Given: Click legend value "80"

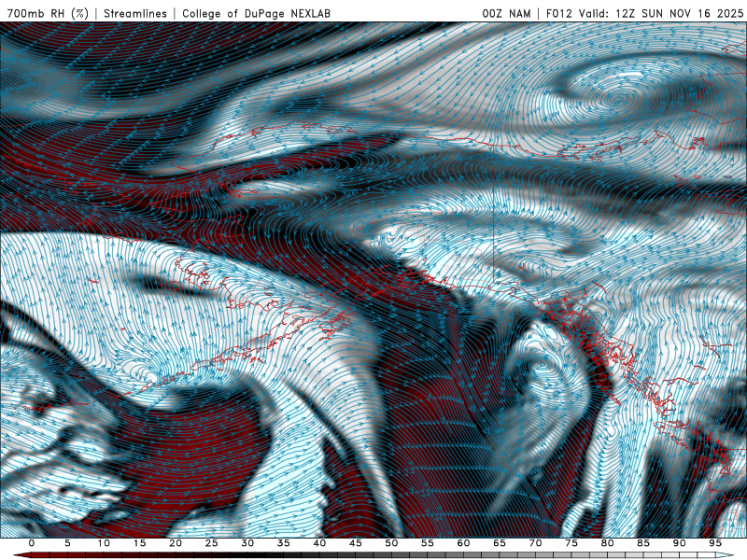Looking at the screenshot, I should 608,543.
